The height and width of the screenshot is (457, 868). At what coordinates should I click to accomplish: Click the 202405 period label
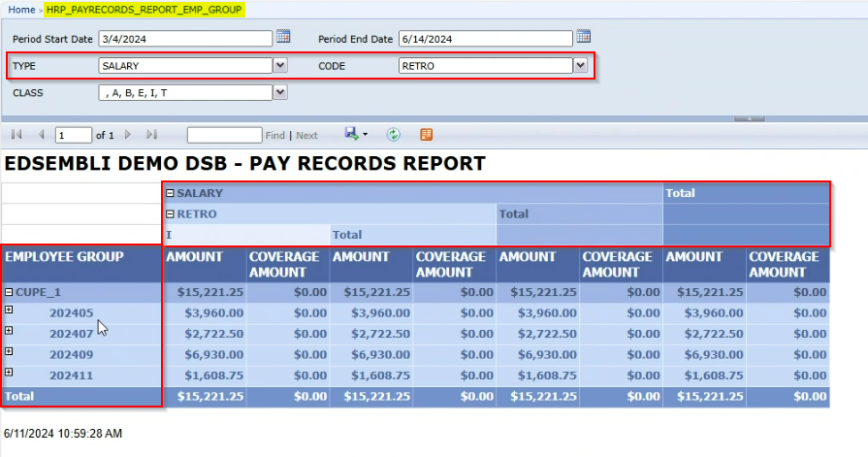72,313
